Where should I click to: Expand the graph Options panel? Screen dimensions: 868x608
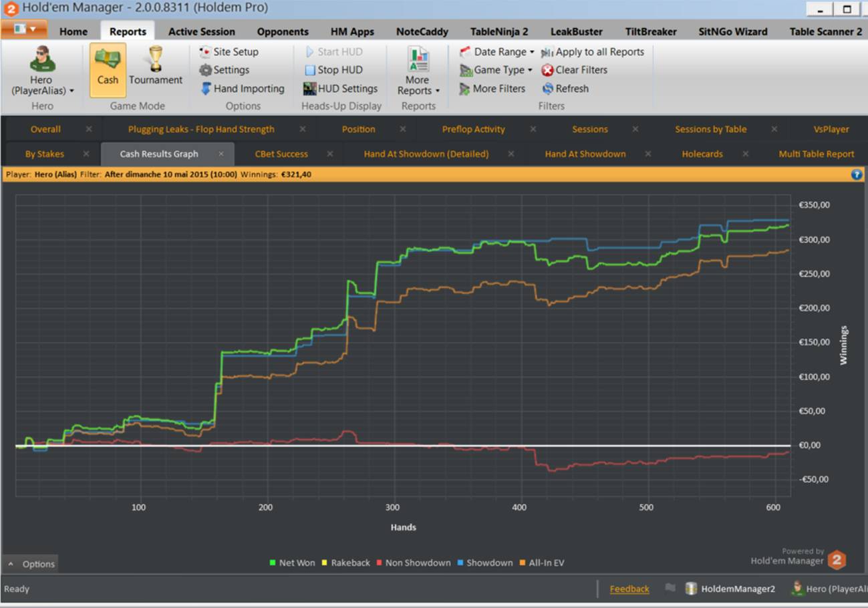(x=31, y=564)
